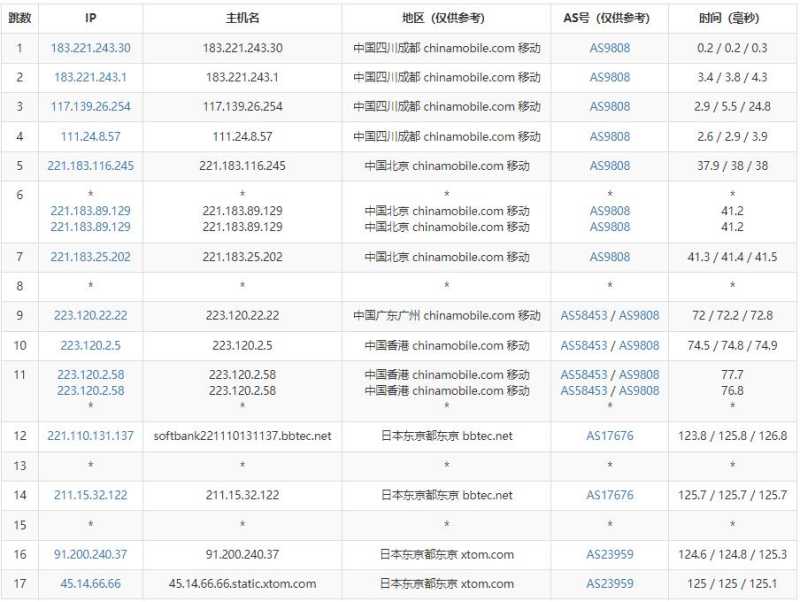800x602 pixels.
Task: Click the 时间 (毫秒) column header
Action: [732, 18]
